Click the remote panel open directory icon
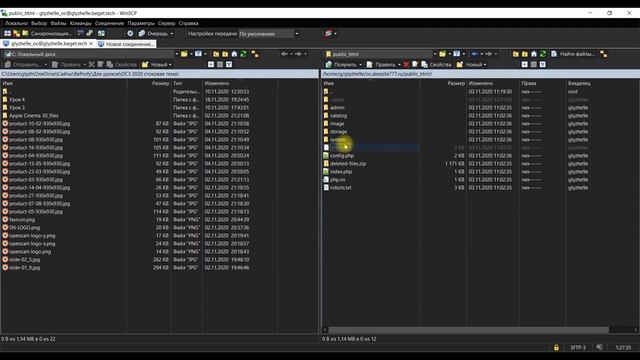 click(442, 54)
